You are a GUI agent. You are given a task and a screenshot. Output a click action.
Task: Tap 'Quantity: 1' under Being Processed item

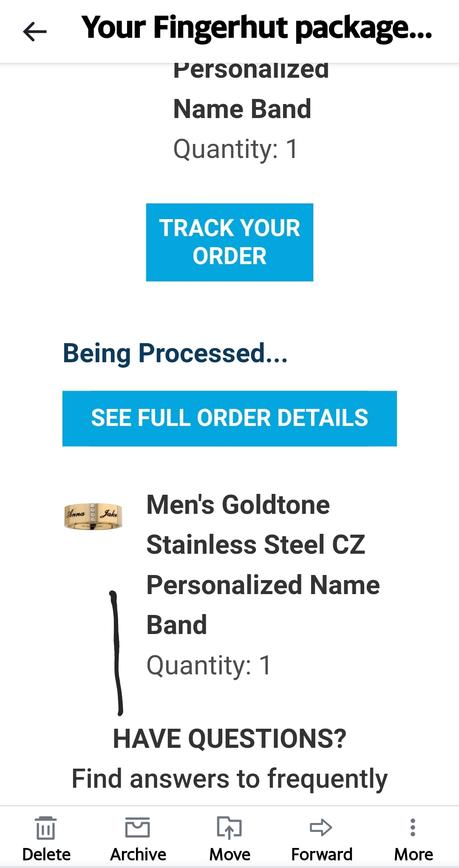209,665
